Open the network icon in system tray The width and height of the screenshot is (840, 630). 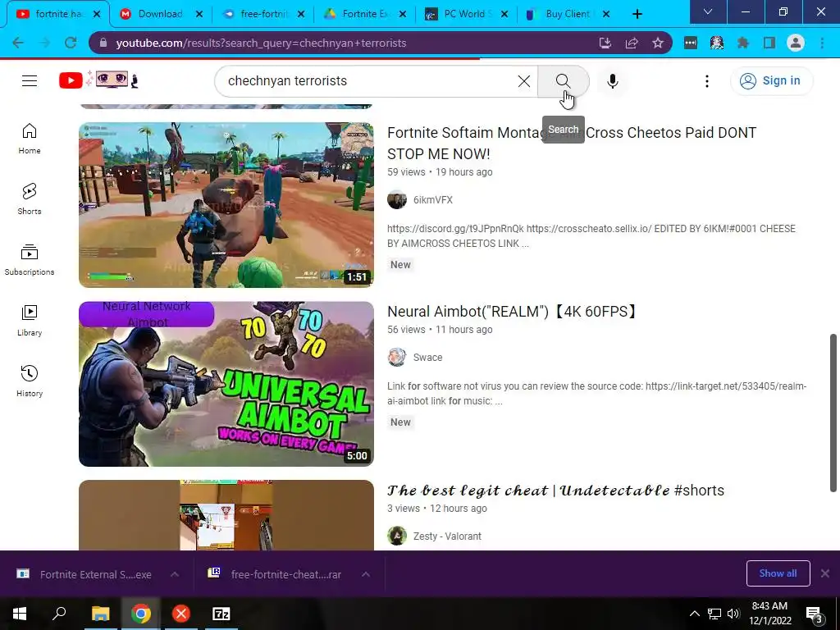point(714,614)
